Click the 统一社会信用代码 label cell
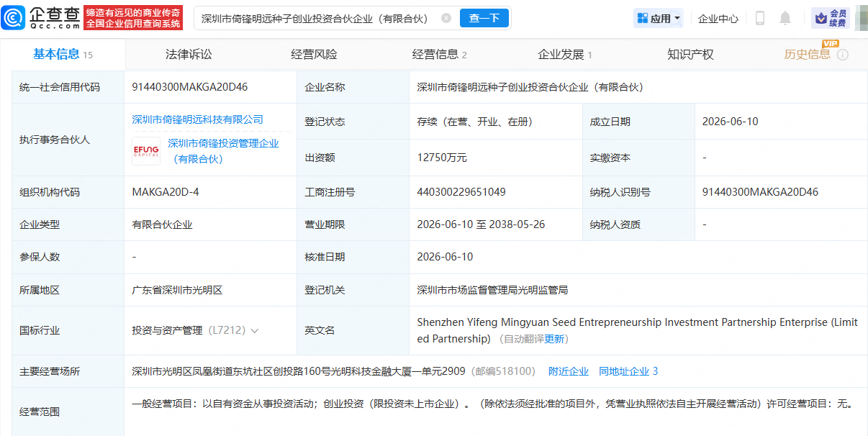The width and height of the screenshot is (868, 436). [68, 87]
